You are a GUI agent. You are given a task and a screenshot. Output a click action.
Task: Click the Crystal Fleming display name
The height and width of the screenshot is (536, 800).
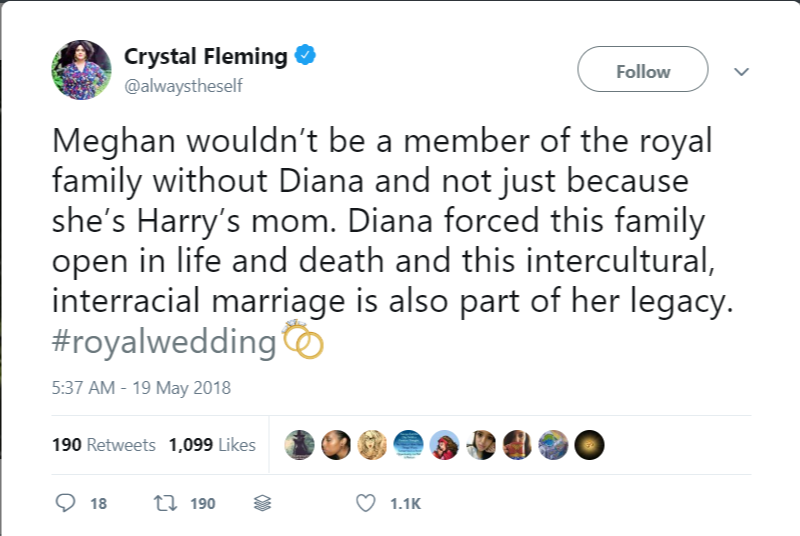pyautogui.click(x=205, y=57)
